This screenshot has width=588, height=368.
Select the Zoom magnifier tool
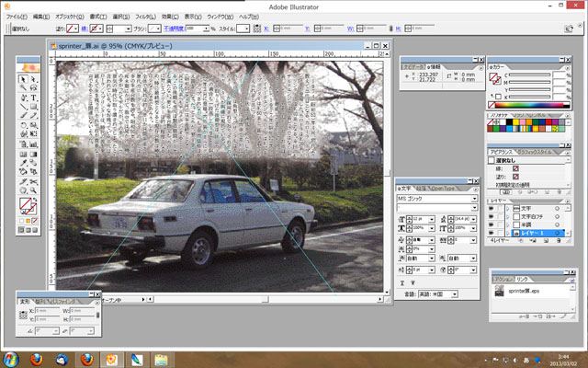tap(33, 190)
